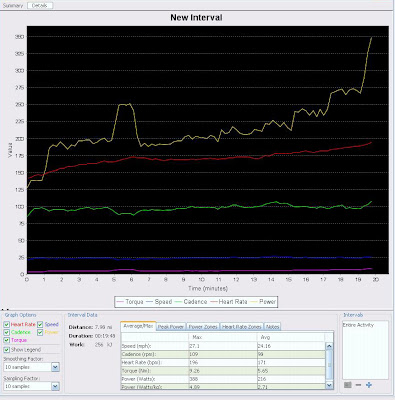Click the table scrollbar up arrow
The width and height of the screenshot is (395, 400).
click(x=329, y=346)
